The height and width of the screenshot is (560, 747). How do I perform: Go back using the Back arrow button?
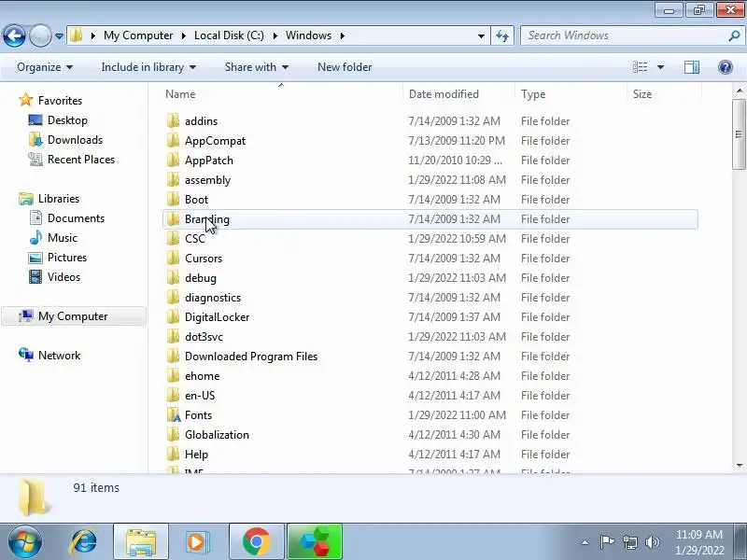14,35
